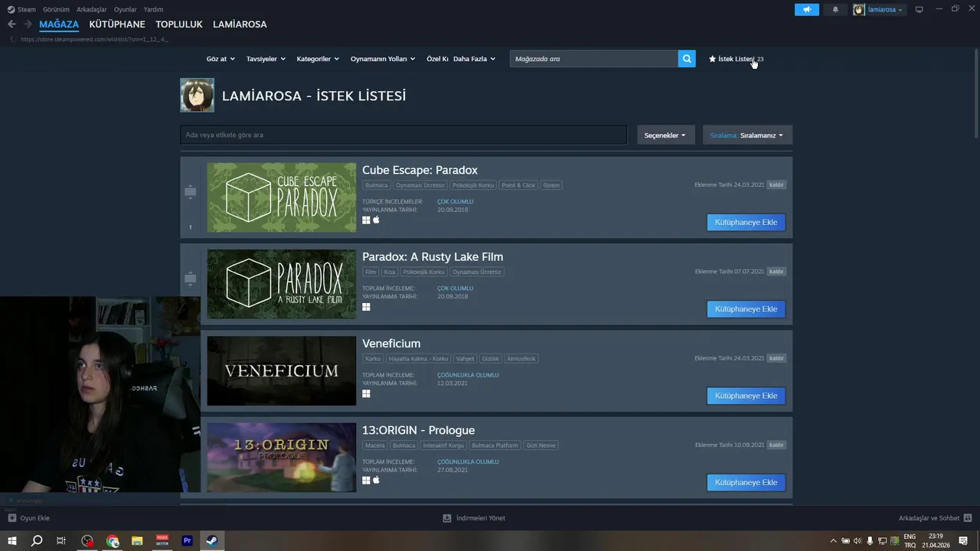Add Veneficium to library
The width and height of the screenshot is (980, 551).
[746, 396]
